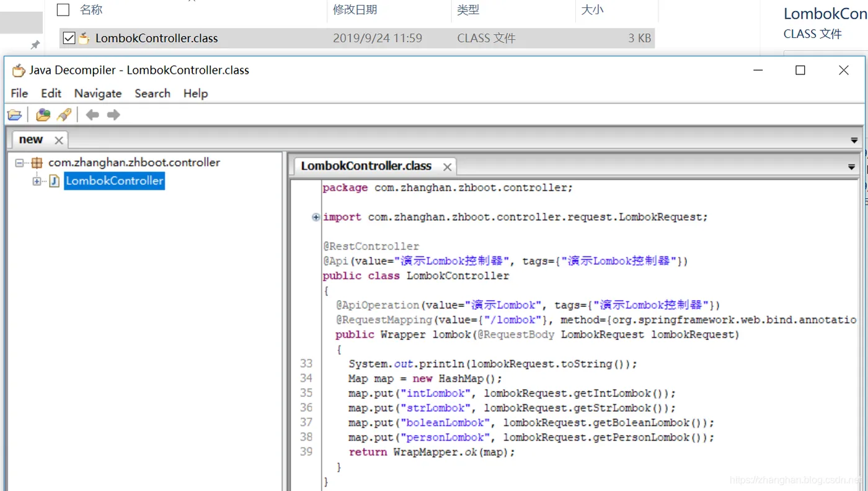Viewport: 868px width, 491px height.
Task: Open File toolbar folder icon
Action: click(14, 115)
